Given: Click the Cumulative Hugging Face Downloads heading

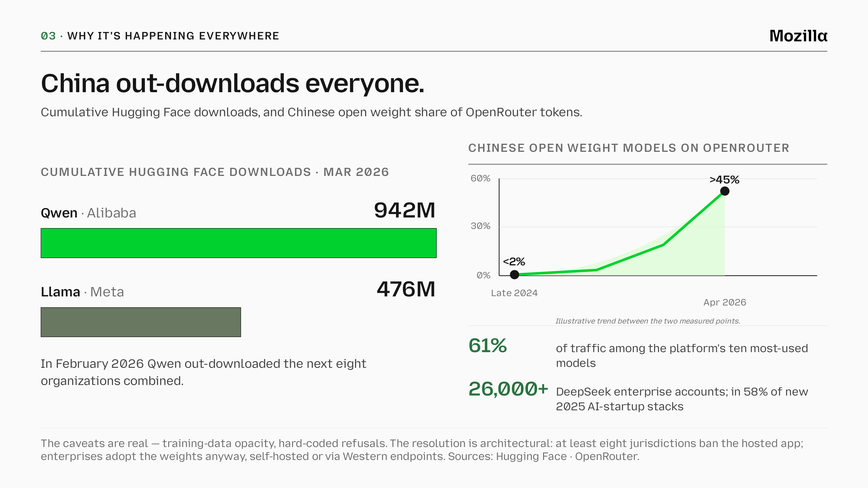Looking at the screenshot, I should pyautogui.click(x=215, y=172).
